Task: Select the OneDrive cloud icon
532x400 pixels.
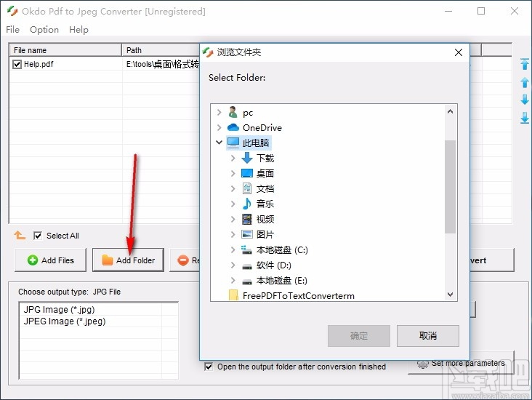Action: (233, 127)
